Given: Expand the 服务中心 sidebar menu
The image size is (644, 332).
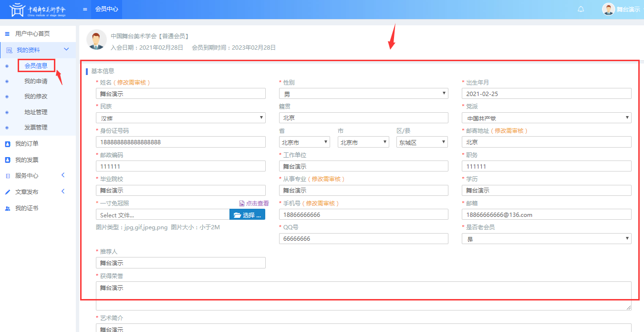Looking at the screenshot, I should (63, 176).
